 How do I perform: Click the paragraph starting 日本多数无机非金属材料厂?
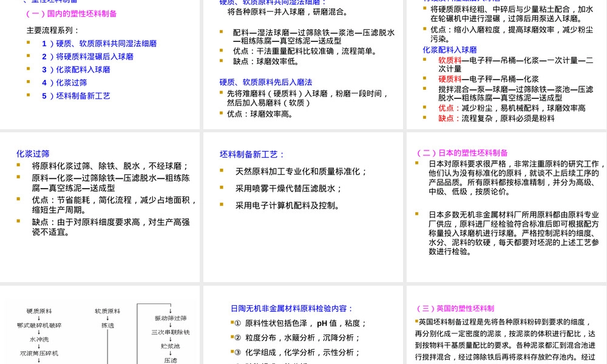[x=514, y=233]
